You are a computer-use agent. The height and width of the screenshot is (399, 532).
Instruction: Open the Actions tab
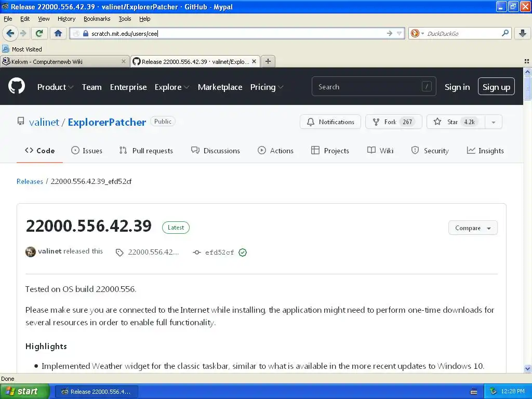click(x=275, y=151)
